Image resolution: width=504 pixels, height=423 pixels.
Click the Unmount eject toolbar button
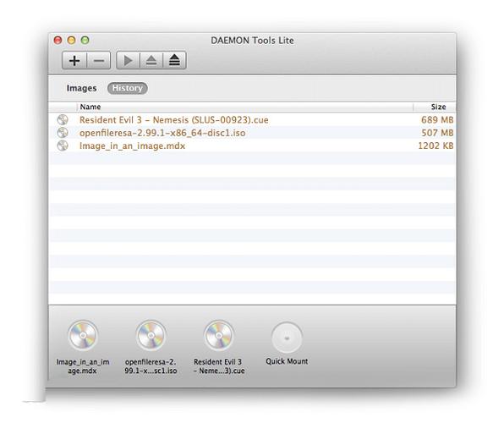click(151, 60)
